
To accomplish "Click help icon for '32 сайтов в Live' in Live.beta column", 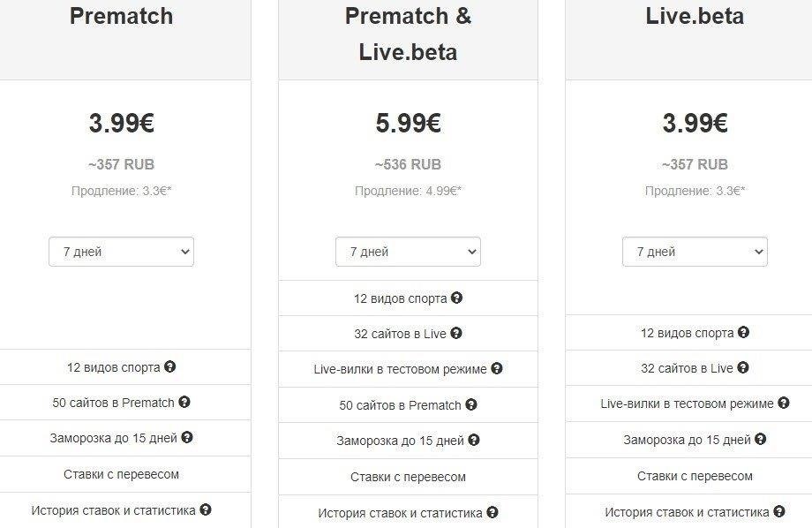I will pyautogui.click(x=742, y=367).
